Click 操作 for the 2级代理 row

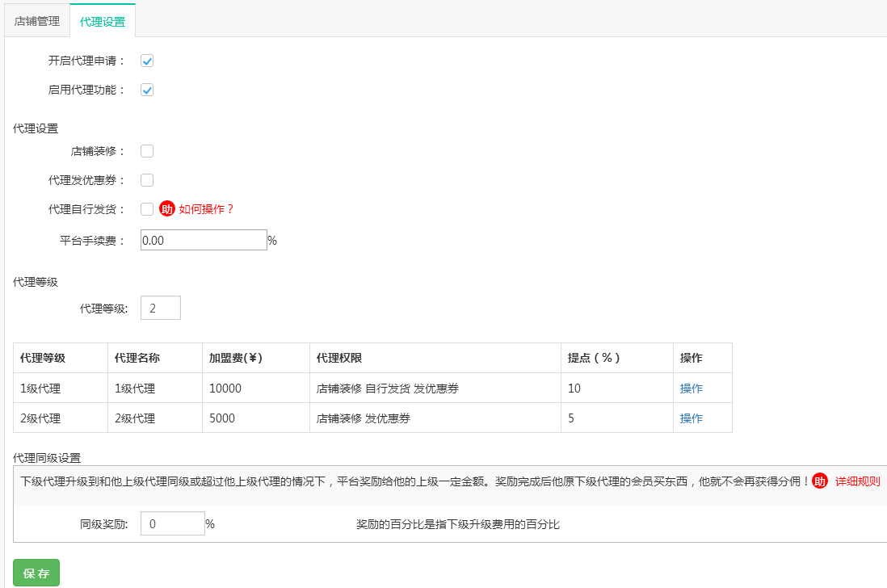pyautogui.click(x=691, y=418)
